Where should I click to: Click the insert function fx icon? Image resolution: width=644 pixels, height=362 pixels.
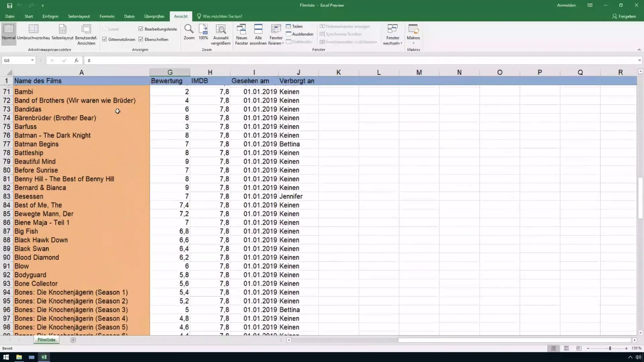pos(76,60)
